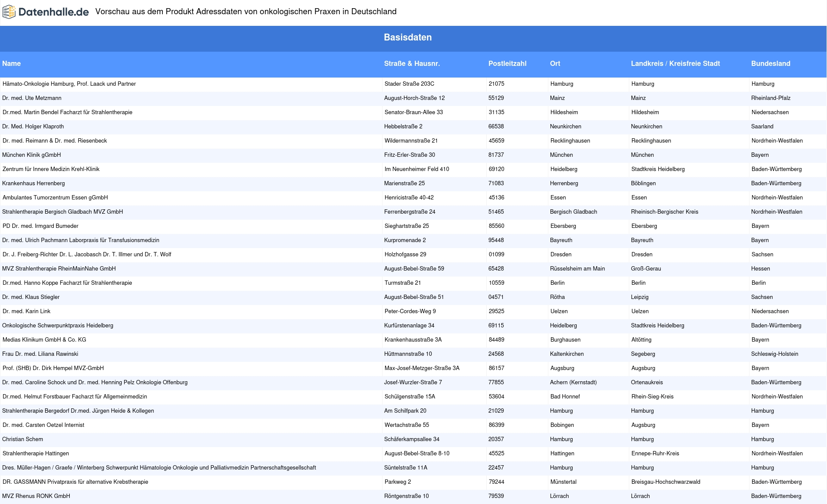
Task: Select the name Dr. med. Karin Link
Action: pos(27,311)
